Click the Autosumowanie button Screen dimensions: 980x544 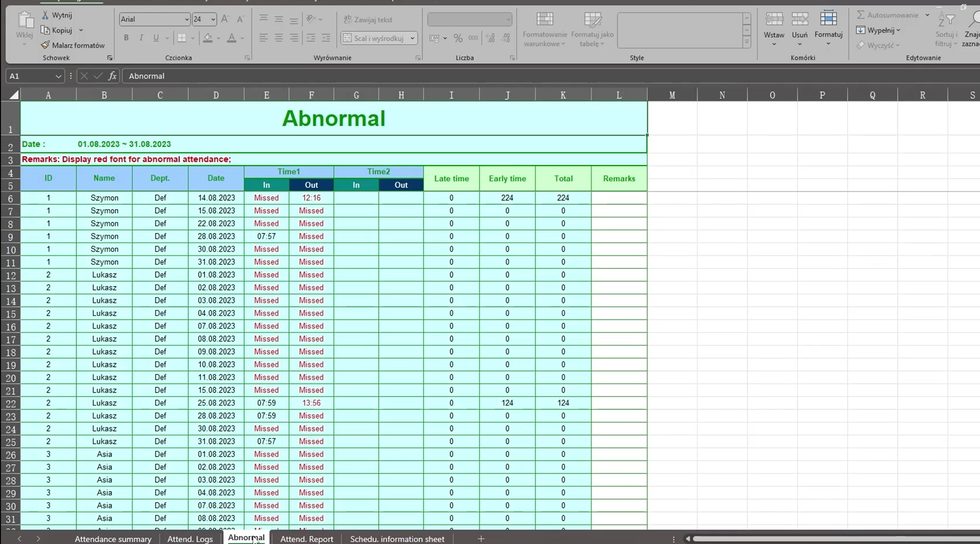[x=888, y=15]
